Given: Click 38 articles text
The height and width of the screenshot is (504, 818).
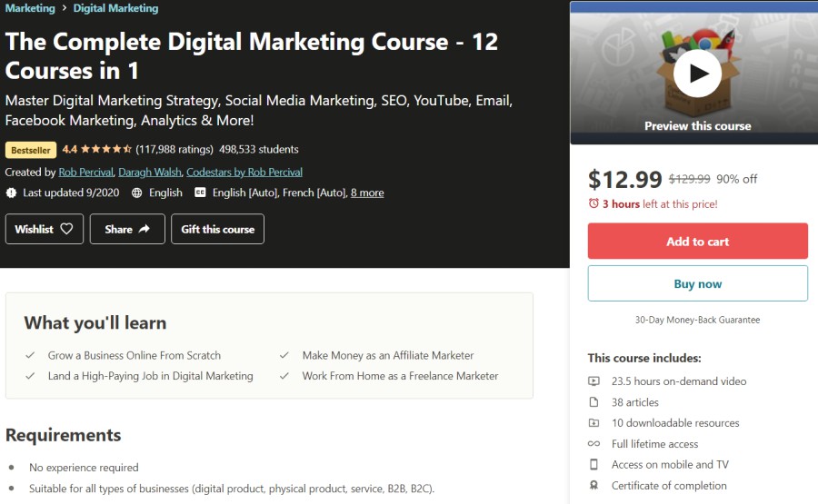Looking at the screenshot, I should click(635, 402).
